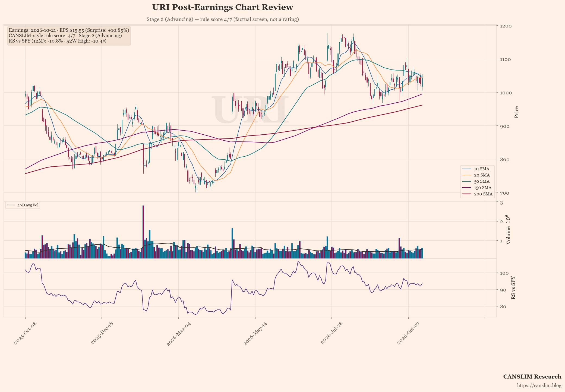The height and width of the screenshot is (392, 565).
Task: Click the chart title 'URI Post-Earnings Chart Review'
Action: (223, 7)
